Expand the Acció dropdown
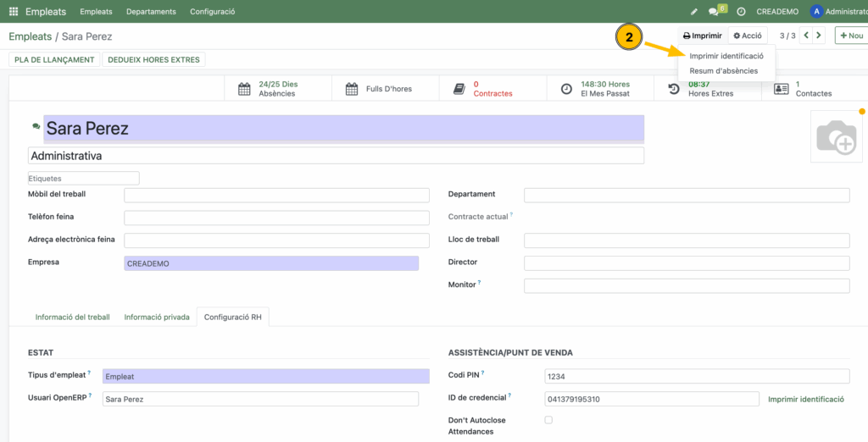 (748, 36)
